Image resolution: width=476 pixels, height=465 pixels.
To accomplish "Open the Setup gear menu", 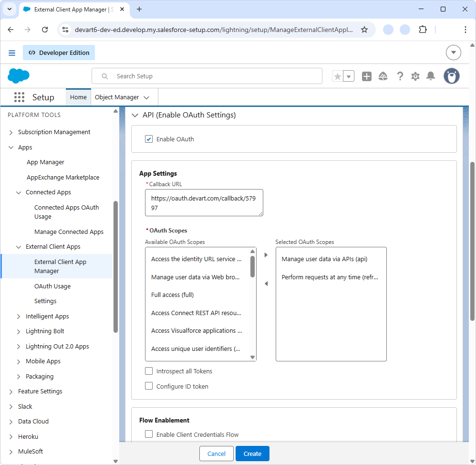I will coord(415,76).
